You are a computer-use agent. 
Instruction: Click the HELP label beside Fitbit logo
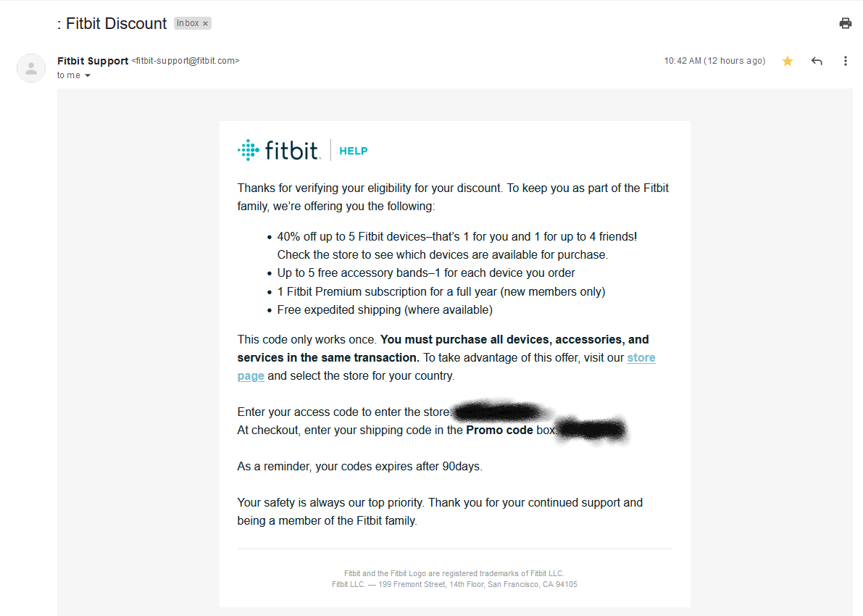pyautogui.click(x=354, y=151)
